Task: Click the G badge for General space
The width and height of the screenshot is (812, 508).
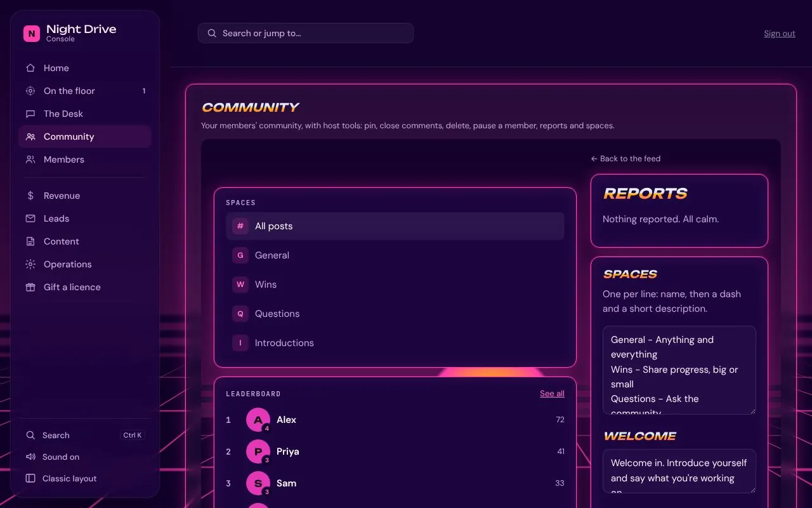Action: point(240,255)
